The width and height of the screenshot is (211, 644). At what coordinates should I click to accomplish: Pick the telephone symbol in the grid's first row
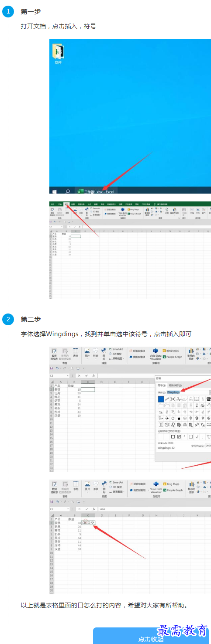click(209, 399)
